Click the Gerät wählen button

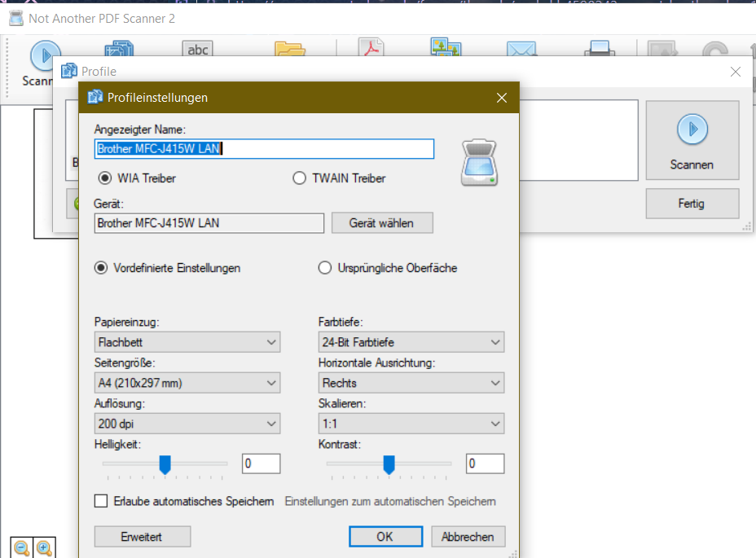click(x=382, y=223)
